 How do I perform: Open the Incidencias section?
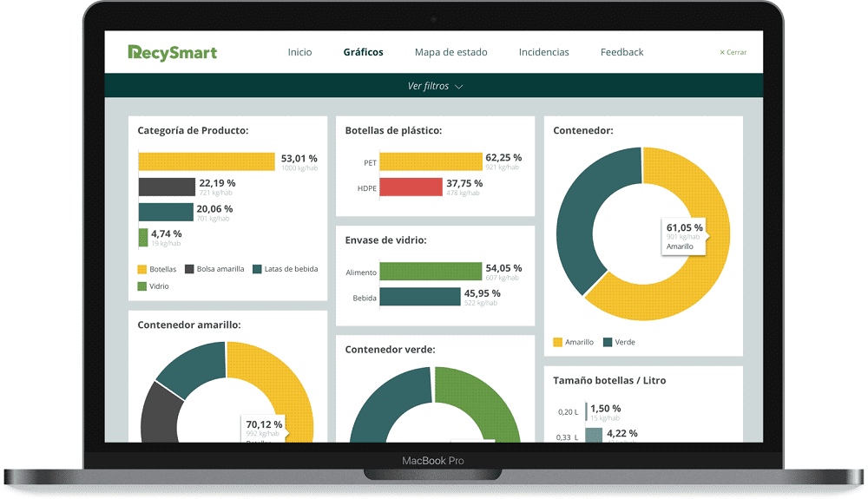pyautogui.click(x=543, y=52)
